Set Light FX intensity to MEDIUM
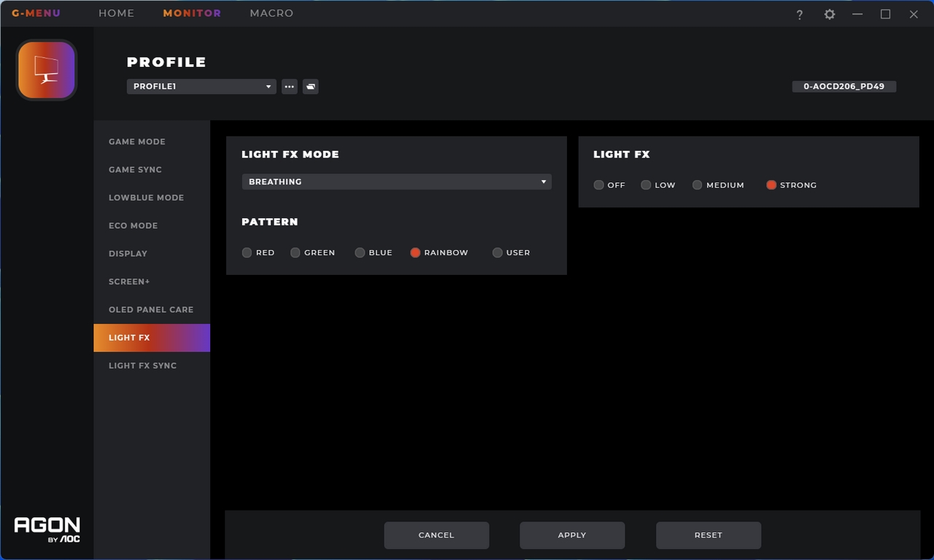 [697, 185]
